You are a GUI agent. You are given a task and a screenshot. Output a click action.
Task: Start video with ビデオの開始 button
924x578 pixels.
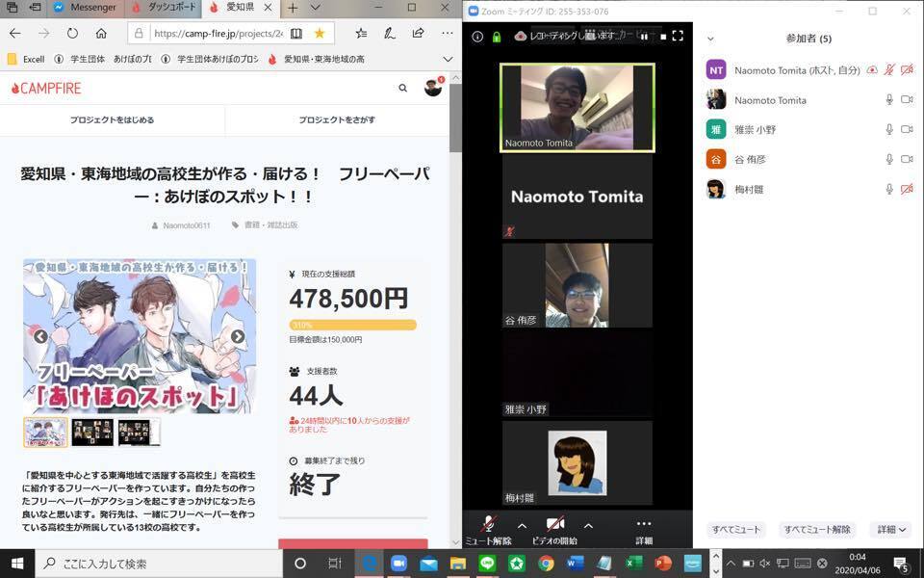[x=555, y=529]
